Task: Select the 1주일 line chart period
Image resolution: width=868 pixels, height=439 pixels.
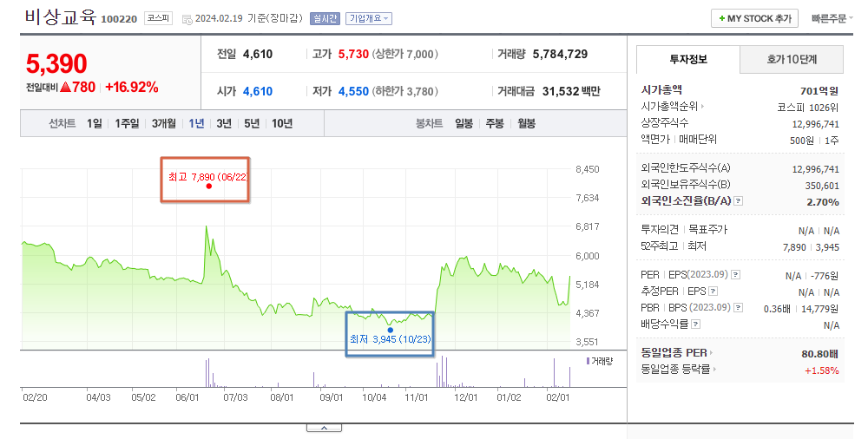Action: [127, 123]
